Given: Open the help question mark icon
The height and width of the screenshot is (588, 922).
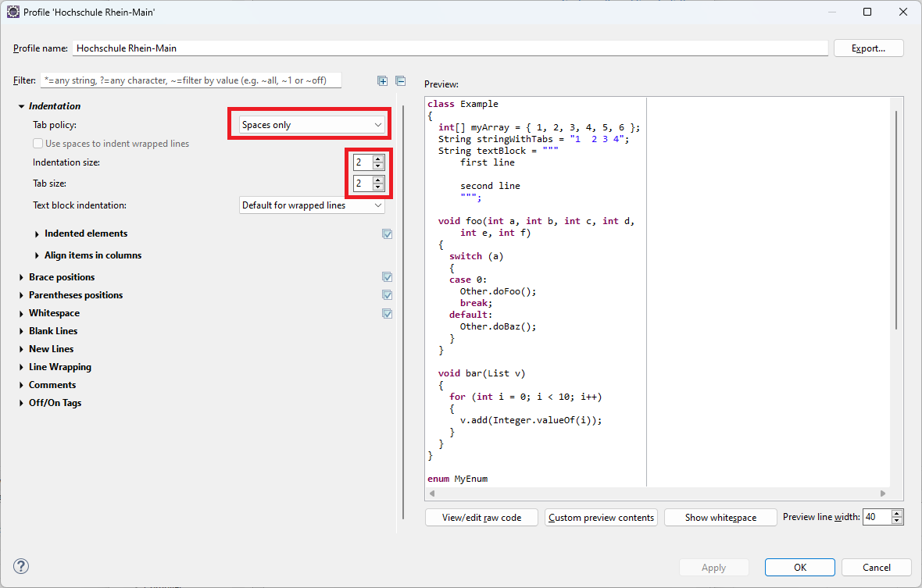Looking at the screenshot, I should point(21,567).
